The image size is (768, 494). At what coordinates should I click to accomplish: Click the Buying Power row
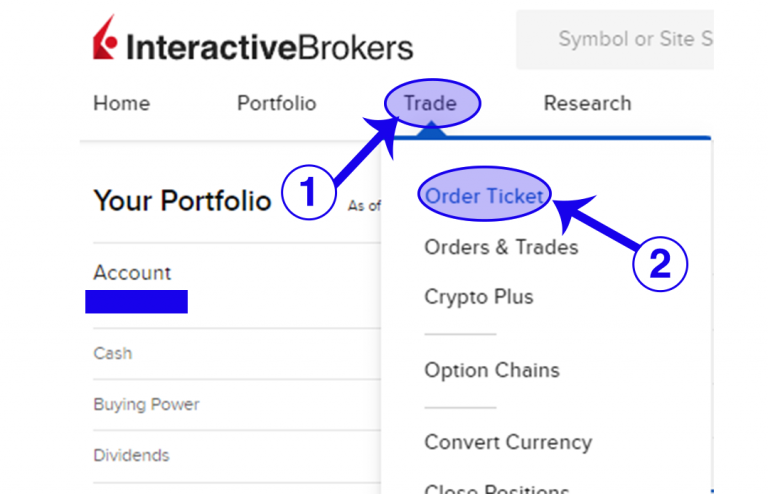(x=146, y=405)
